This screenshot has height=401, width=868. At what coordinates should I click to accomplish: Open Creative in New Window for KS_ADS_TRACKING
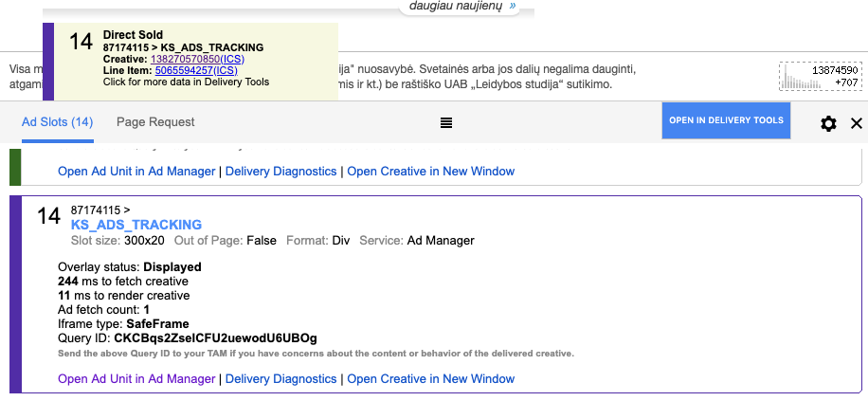pos(430,379)
